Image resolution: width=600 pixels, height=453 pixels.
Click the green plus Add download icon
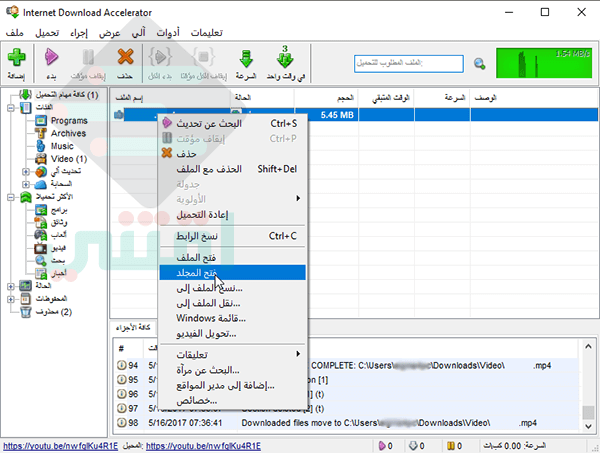point(16,57)
